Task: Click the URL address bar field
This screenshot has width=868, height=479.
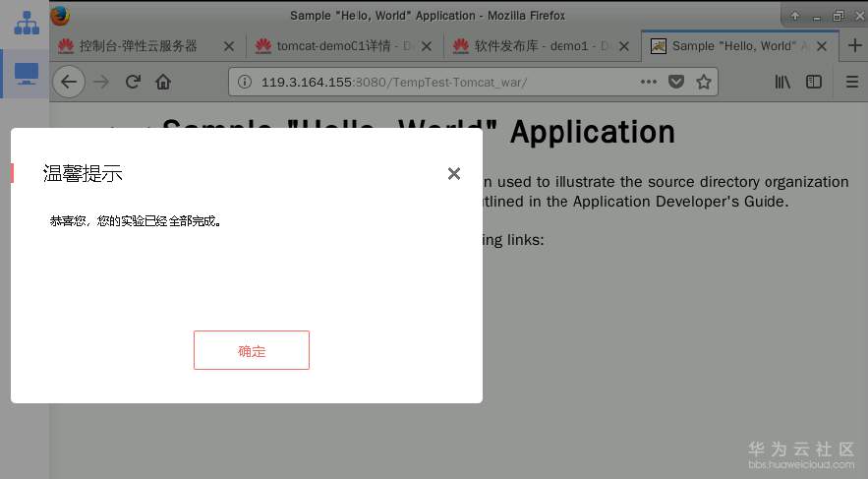Action: [x=473, y=82]
